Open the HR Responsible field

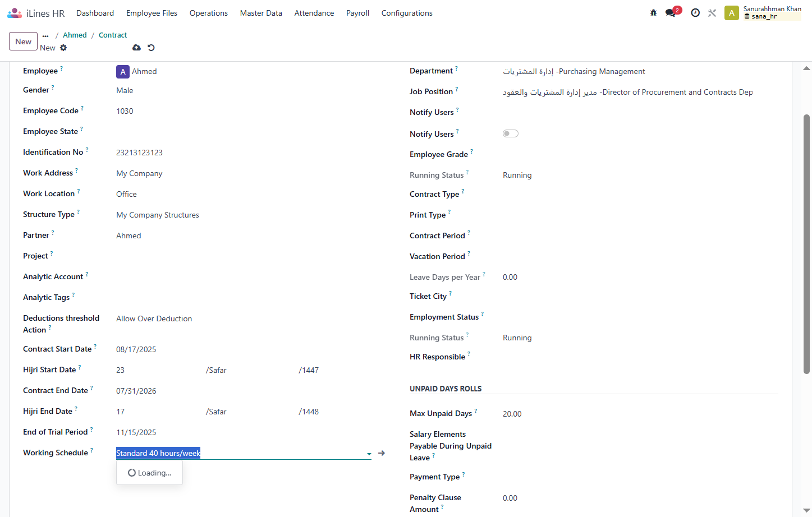point(640,357)
